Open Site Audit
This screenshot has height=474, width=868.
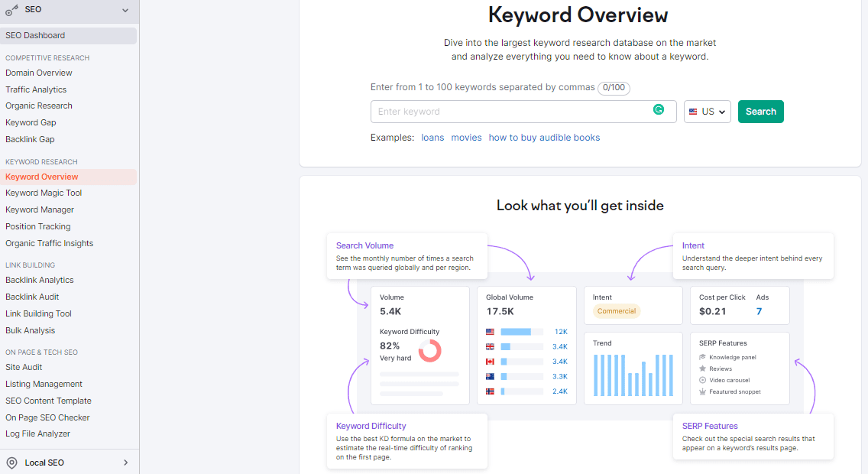pos(24,367)
